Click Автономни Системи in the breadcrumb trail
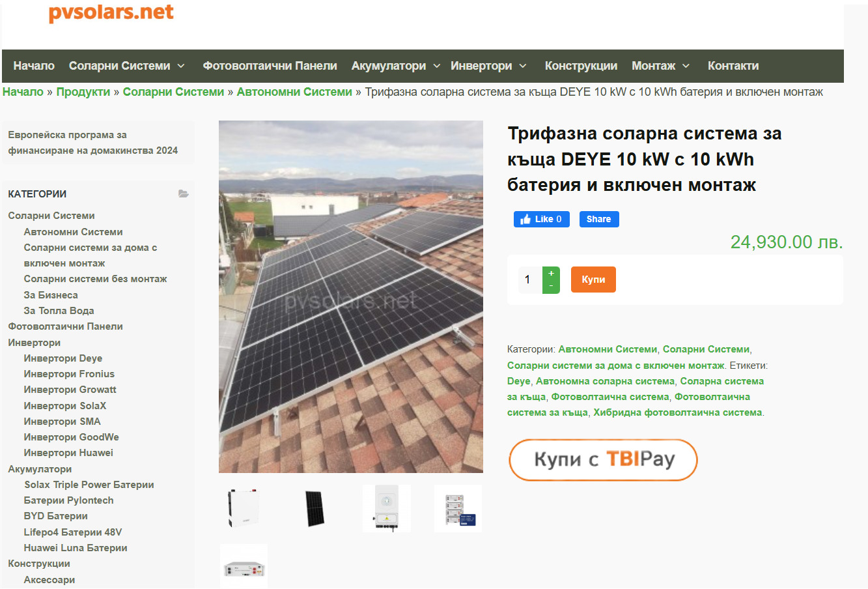This screenshot has width=868, height=589. point(293,91)
